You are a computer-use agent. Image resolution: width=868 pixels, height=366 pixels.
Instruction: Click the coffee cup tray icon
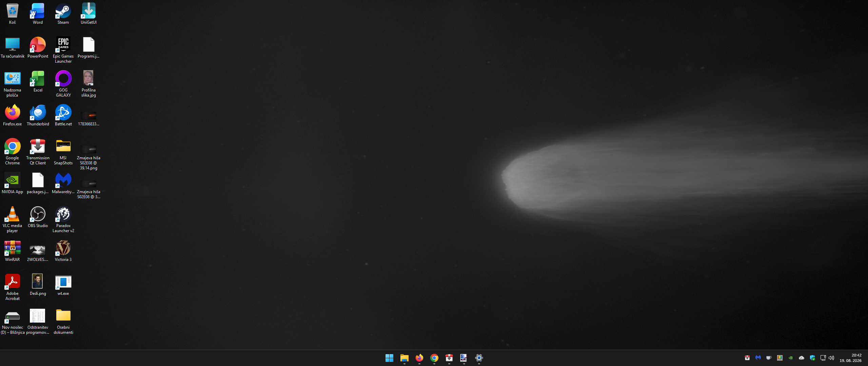point(769,358)
